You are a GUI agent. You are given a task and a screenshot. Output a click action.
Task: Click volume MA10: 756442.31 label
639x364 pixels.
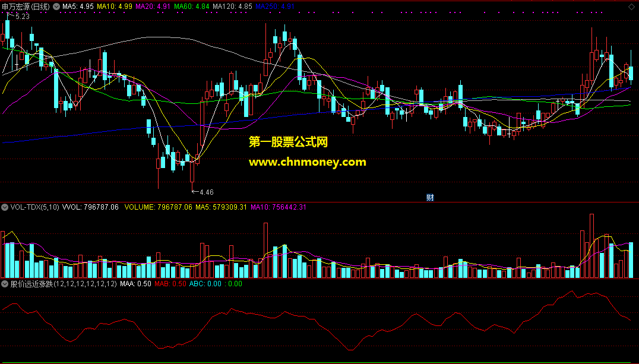279,207
